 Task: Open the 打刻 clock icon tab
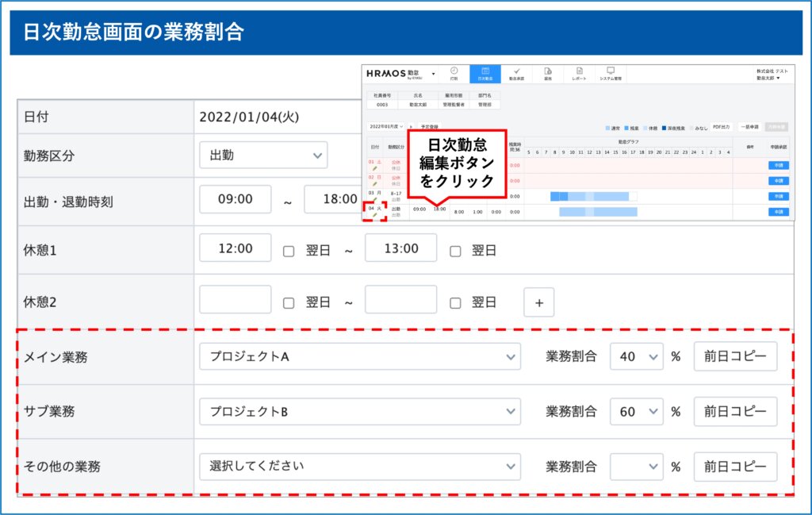tap(454, 74)
